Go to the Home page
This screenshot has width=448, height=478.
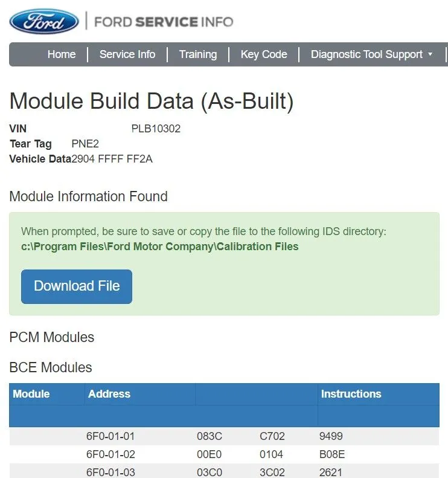tap(62, 54)
